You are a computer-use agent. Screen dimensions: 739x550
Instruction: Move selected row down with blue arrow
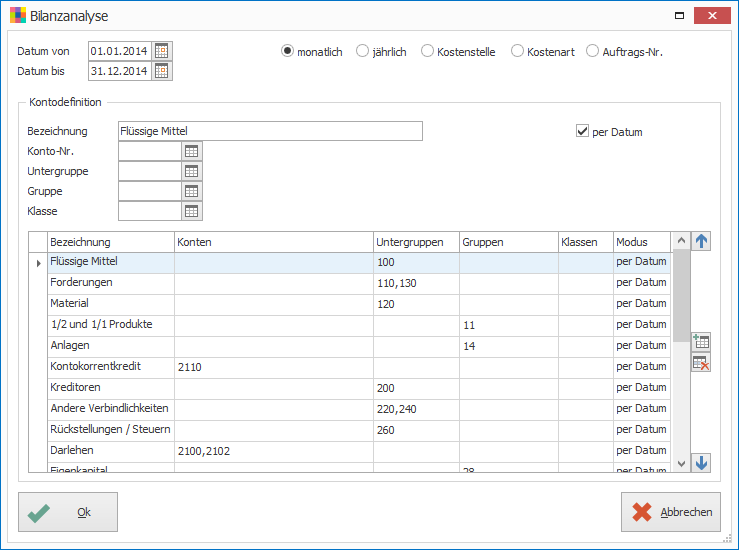[701, 462]
